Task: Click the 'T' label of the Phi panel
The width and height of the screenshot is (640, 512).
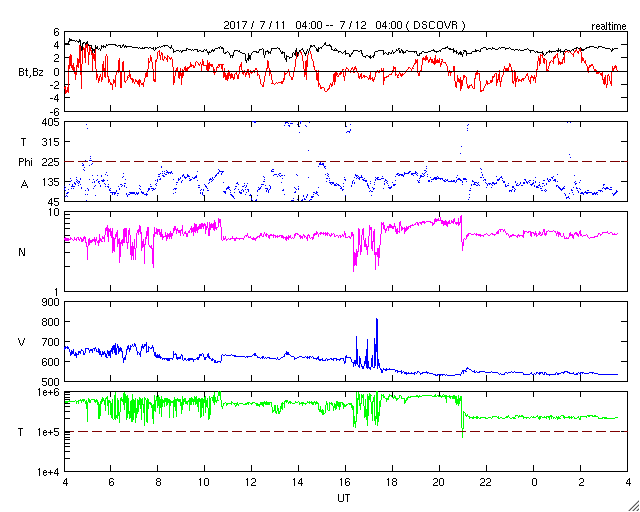Action: coord(22,142)
